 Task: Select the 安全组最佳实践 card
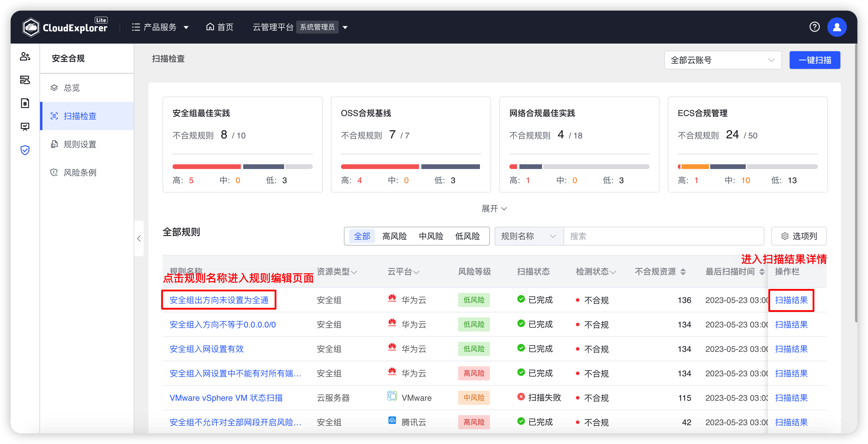(242, 145)
